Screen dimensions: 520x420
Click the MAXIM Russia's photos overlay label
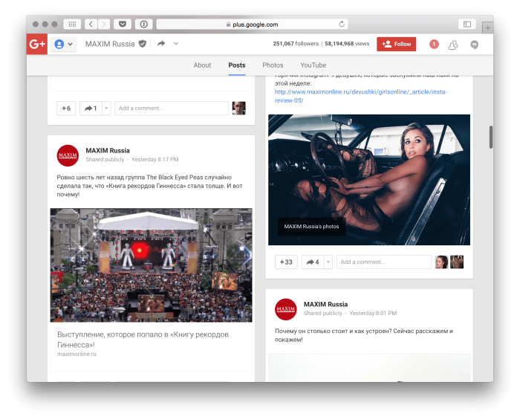tap(311, 226)
